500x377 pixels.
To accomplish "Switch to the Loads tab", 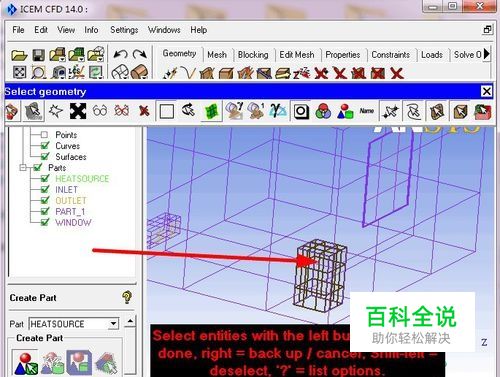I will 432,55.
